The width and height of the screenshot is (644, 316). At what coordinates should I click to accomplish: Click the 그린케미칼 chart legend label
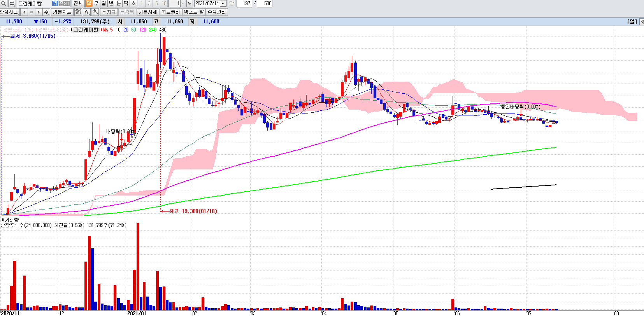pyautogui.click(x=84, y=30)
